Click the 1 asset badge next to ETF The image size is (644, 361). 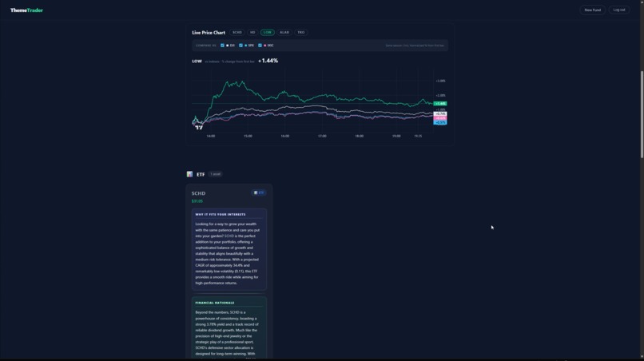215,174
